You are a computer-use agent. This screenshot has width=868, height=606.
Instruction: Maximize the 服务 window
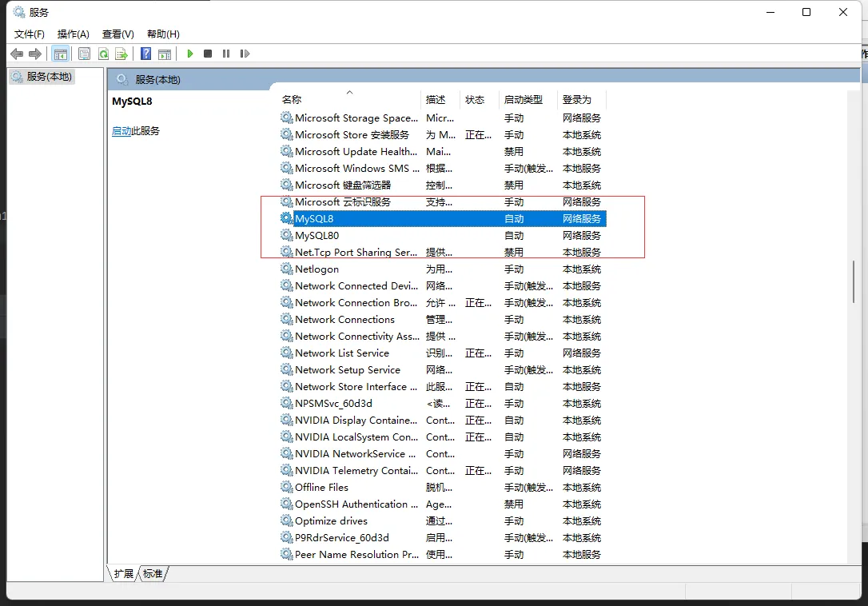[x=806, y=12]
